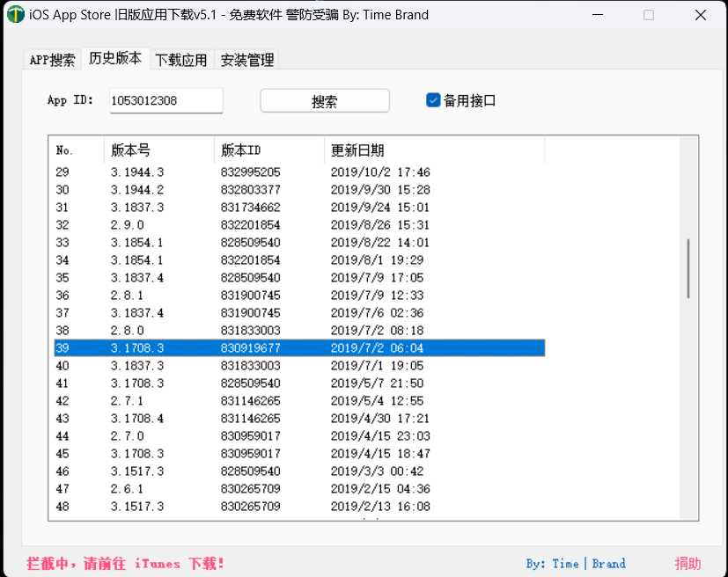728x577 pixels.
Task: Click the 捐助 donate link
Action: [688, 564]
